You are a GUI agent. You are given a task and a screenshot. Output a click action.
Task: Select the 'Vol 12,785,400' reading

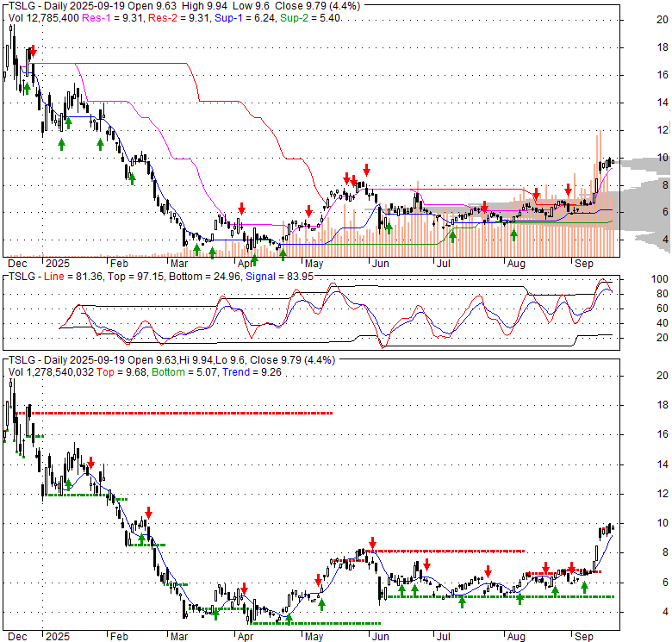coord(44,18)
